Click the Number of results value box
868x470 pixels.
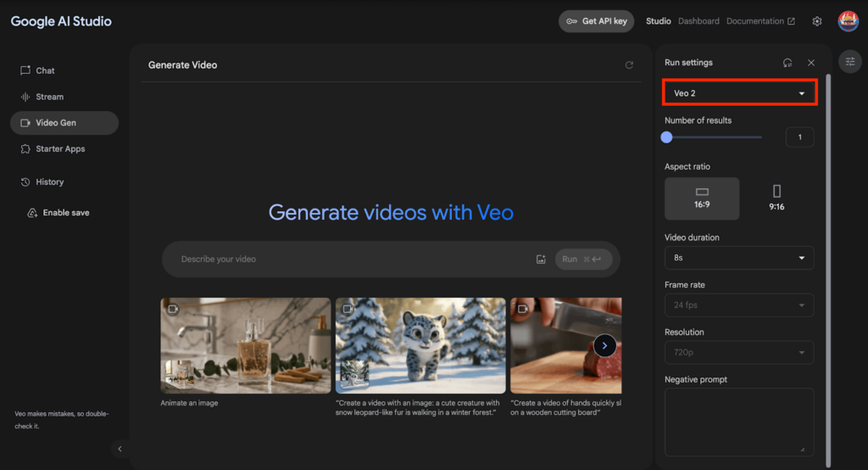pyautogui.click(x=800, y=137)
